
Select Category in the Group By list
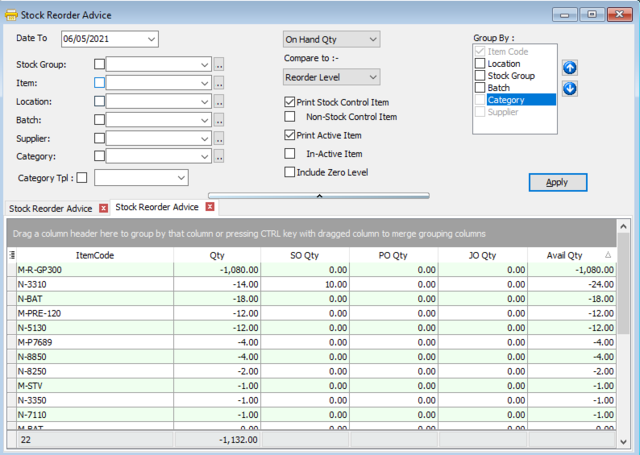(507, 100)
